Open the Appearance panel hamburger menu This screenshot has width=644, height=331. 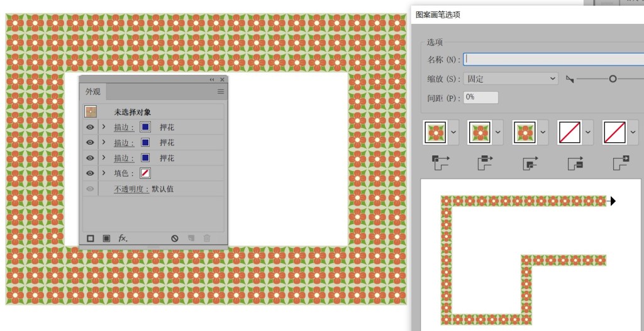(x=221, y=92)
